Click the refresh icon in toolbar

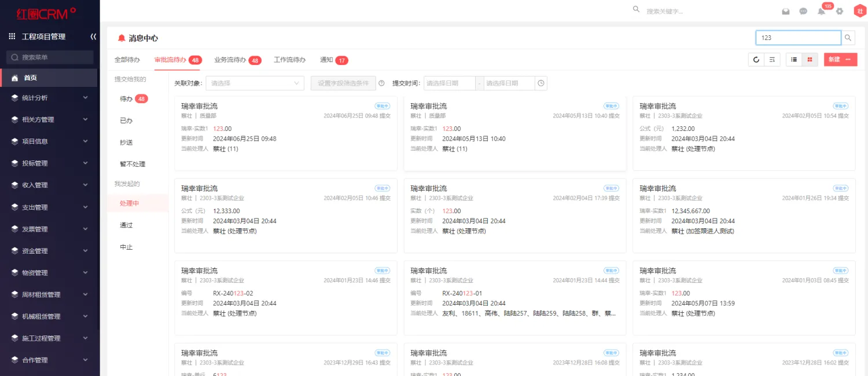(x=756, y=60)
